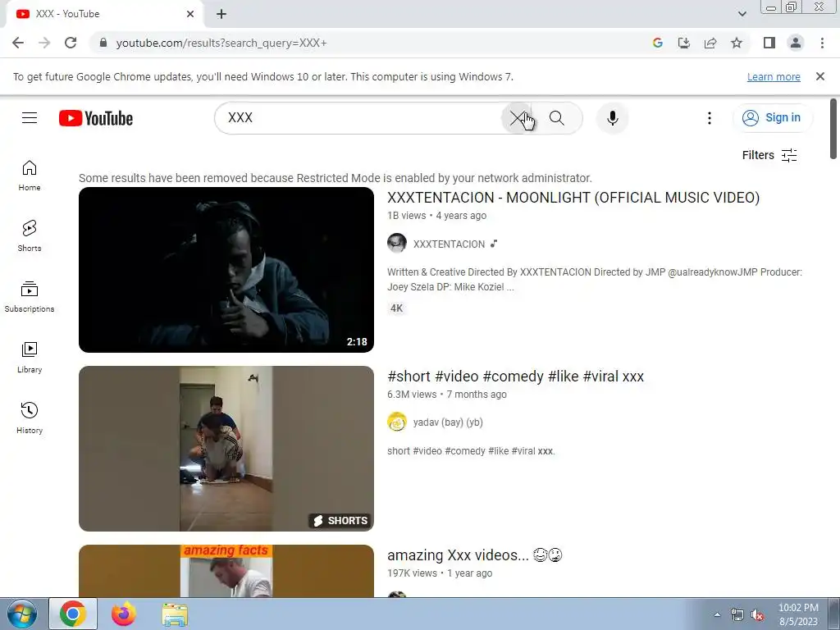
Task: Click the Sign in button
Action: tap(772, 118)
